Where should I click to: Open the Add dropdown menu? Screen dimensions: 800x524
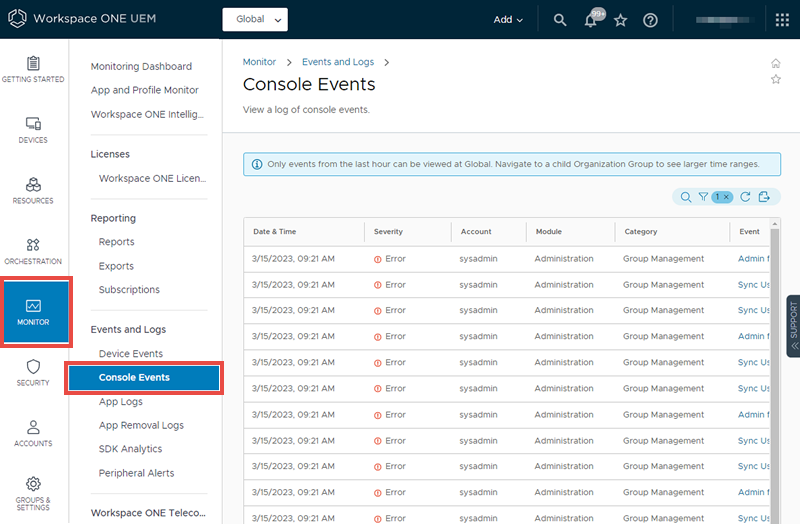click(508, 20)
